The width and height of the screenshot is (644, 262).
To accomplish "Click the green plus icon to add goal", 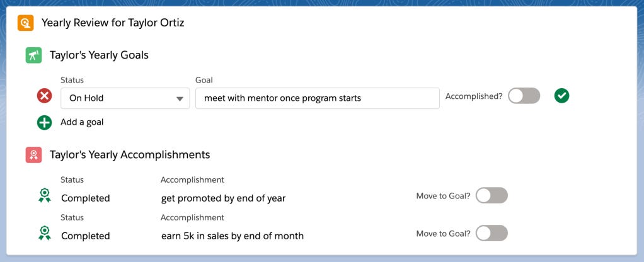I will [x=44, y=122].
